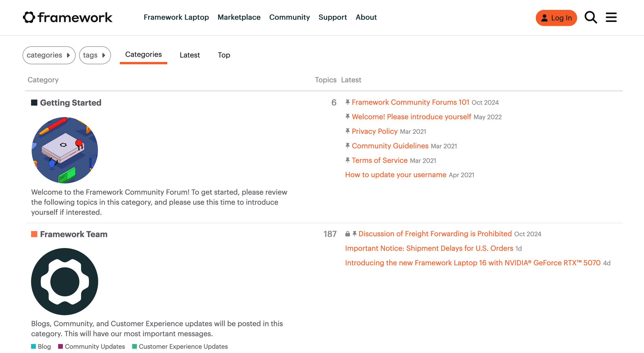Screen dimensions: 644x353
Task: Expand the tags dropdown filter
Action: click(95, 55)
